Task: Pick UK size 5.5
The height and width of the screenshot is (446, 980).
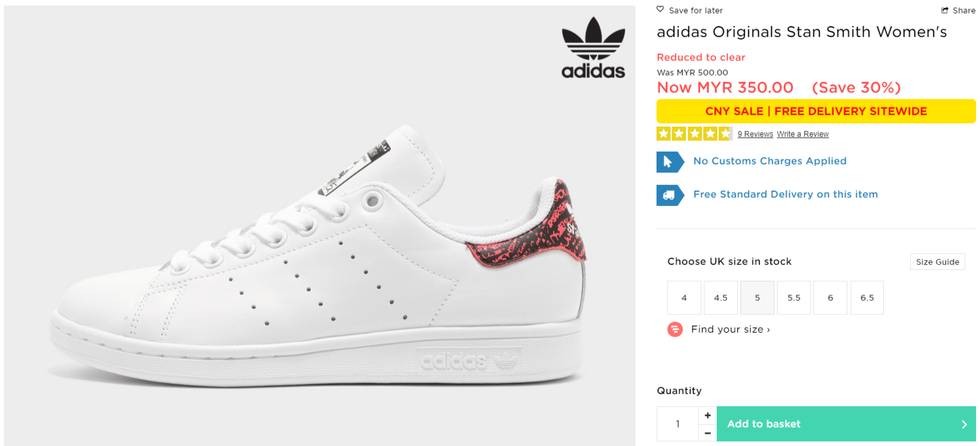Action: pyautogui.click(x=794, y=298)
